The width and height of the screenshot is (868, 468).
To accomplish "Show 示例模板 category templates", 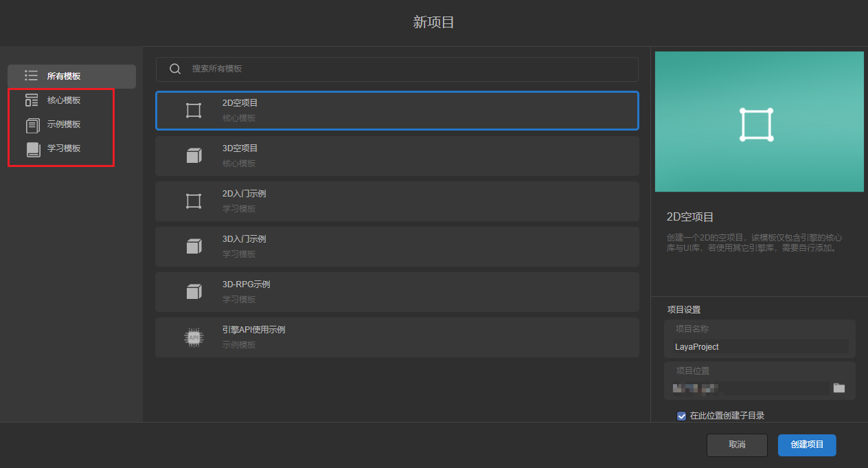I will point(64,124).
